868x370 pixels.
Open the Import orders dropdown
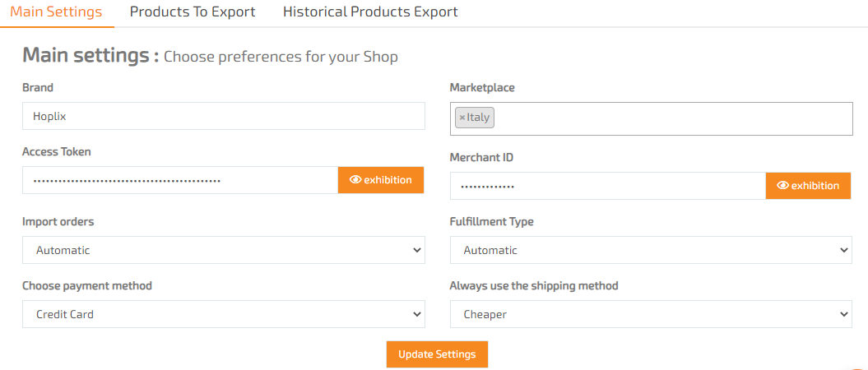click(x=224, y=250)
